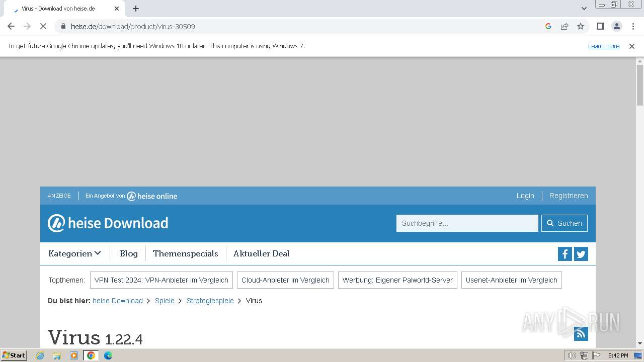Focus the Suchbegriffe search field

(467, 223)
